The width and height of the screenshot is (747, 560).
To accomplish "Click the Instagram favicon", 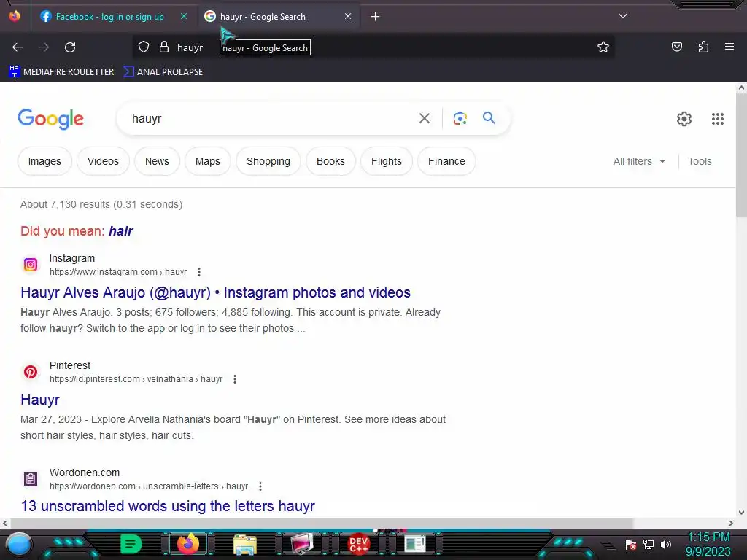I will [x=31, y=265].
